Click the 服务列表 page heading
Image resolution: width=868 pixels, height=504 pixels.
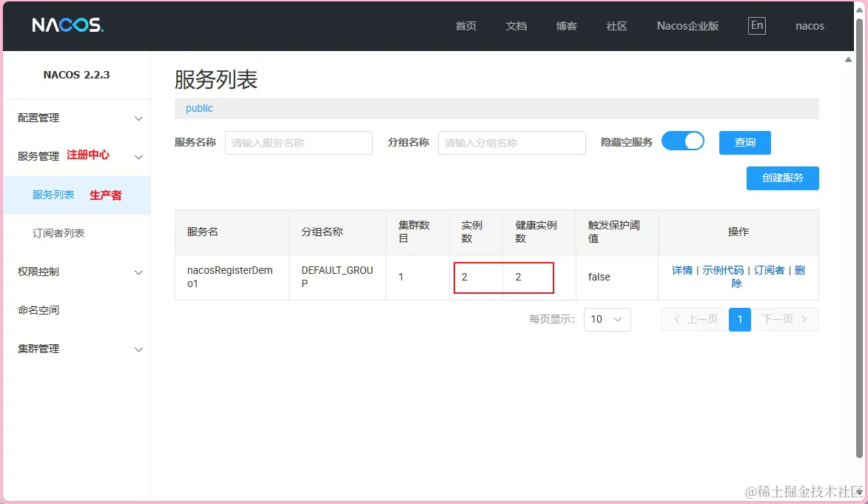coord(216,80)
